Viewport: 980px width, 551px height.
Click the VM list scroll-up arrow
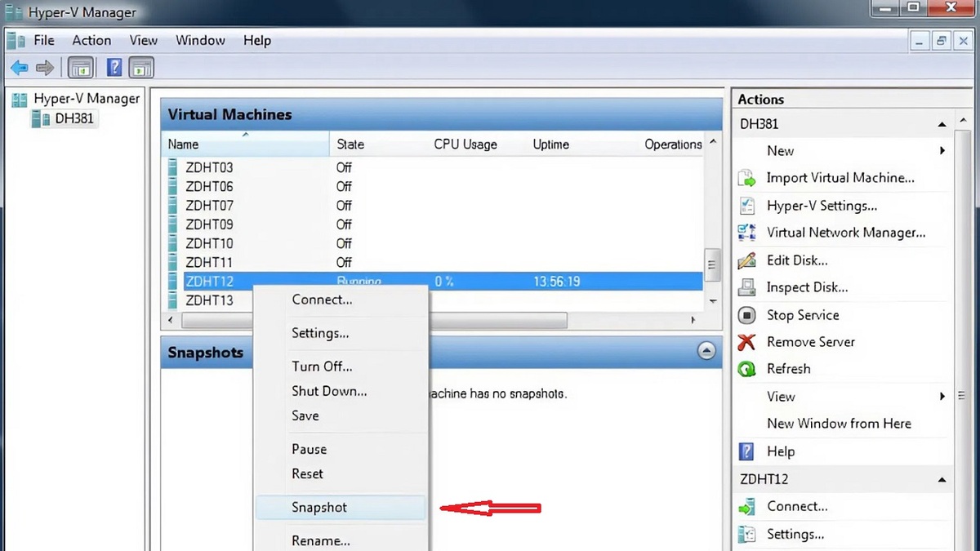point(712,143)
